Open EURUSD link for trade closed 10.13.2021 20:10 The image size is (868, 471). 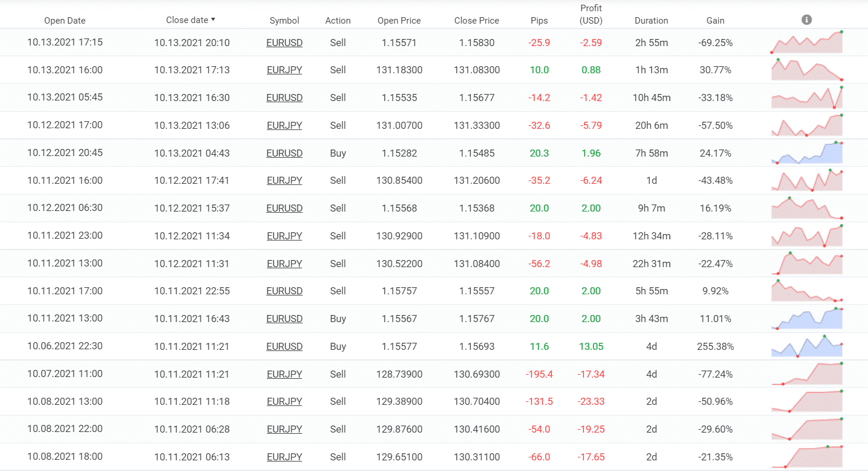[x=285, y=43]
